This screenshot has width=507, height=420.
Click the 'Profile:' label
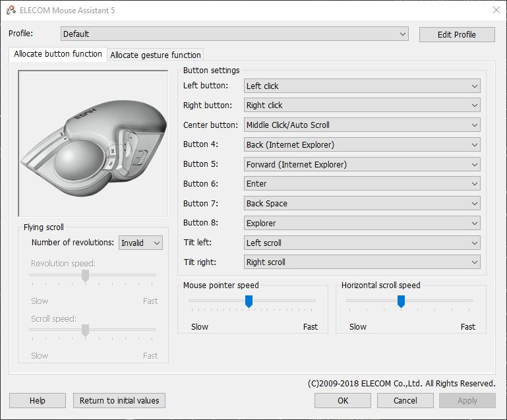pyautogui.click(x=20, y=34)
